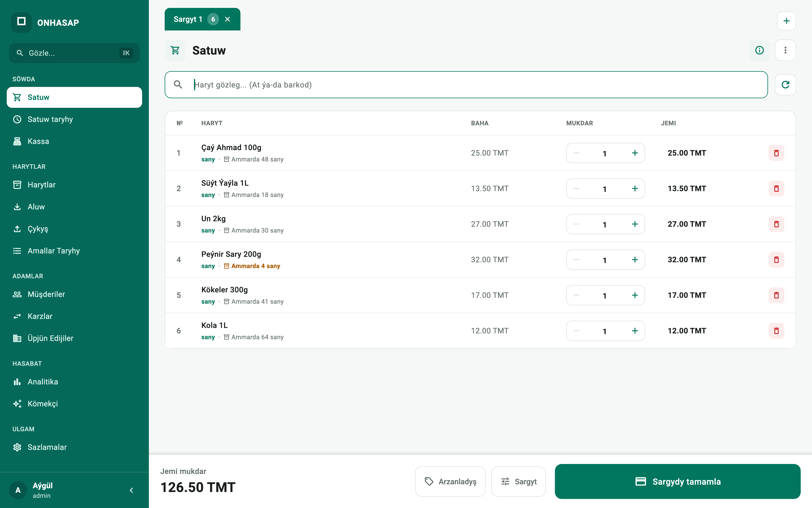This screenshot has width=812, height=508.
Task: Increase Kökeler 300g quantity
Action: tap(635, 295)
